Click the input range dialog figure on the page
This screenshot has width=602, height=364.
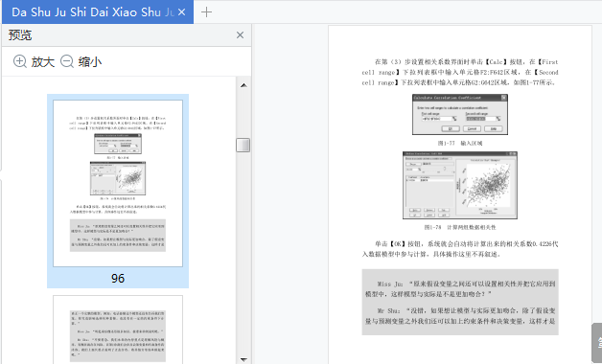460,114
